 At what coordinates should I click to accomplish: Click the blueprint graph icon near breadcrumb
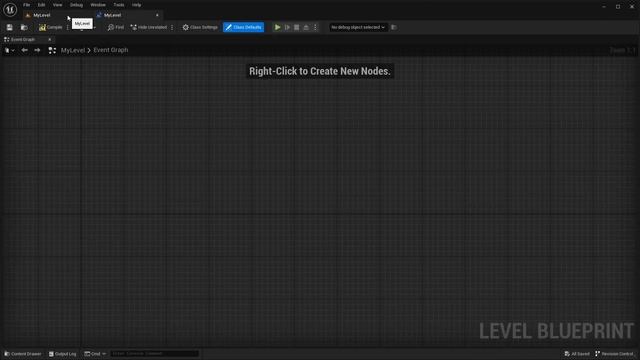(52, 50)
